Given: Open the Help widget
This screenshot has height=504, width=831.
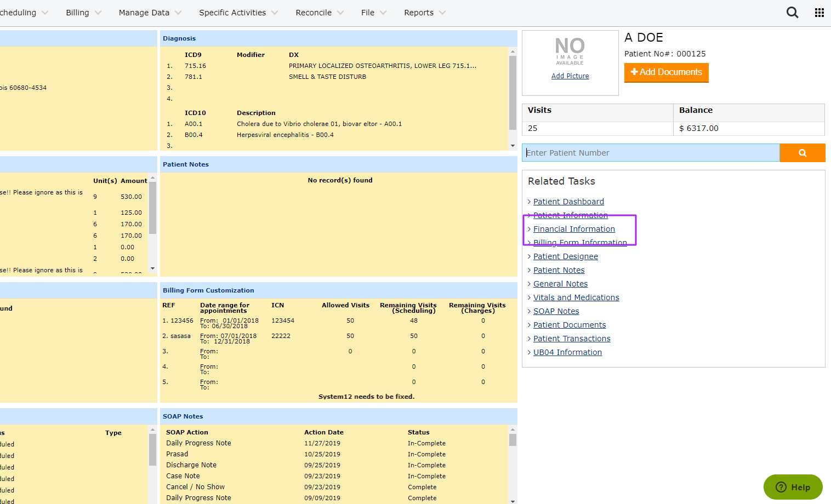Looking at the screenshot, I should click(793, 487).
